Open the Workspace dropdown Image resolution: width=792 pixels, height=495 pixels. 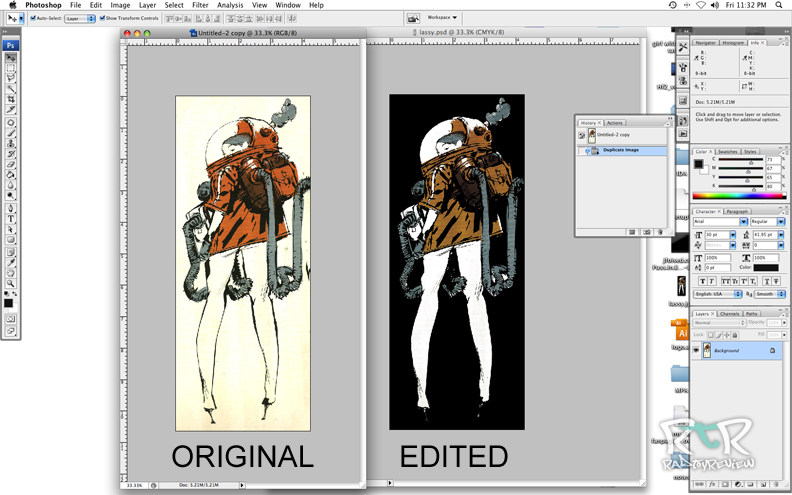(441, 18)
